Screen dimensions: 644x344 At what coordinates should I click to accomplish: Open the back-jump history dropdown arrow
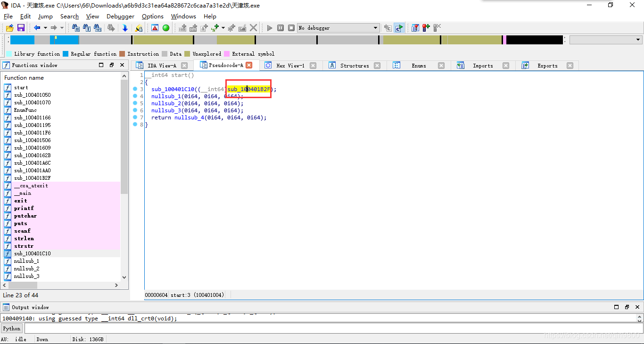pyautogui.click(x=45, y=28)
